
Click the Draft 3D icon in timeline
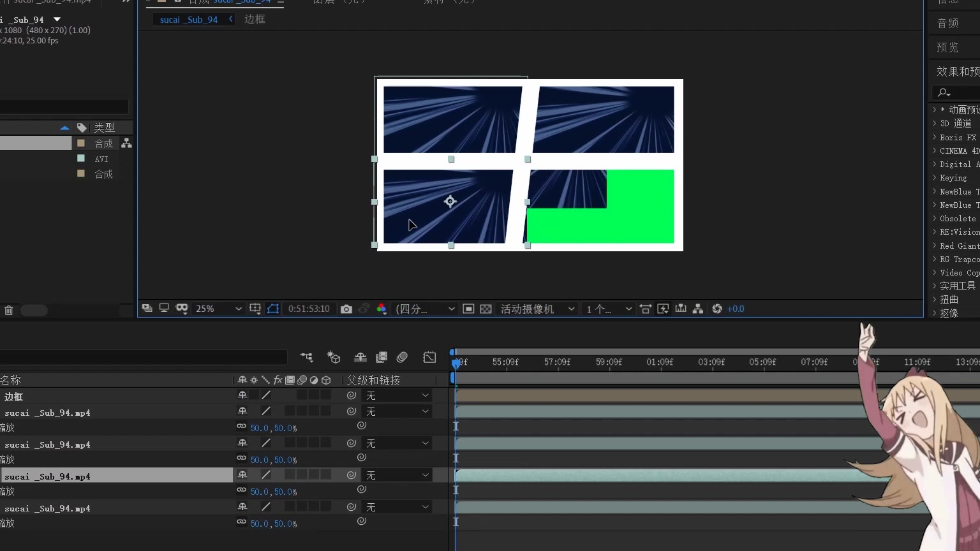[334, 358]
